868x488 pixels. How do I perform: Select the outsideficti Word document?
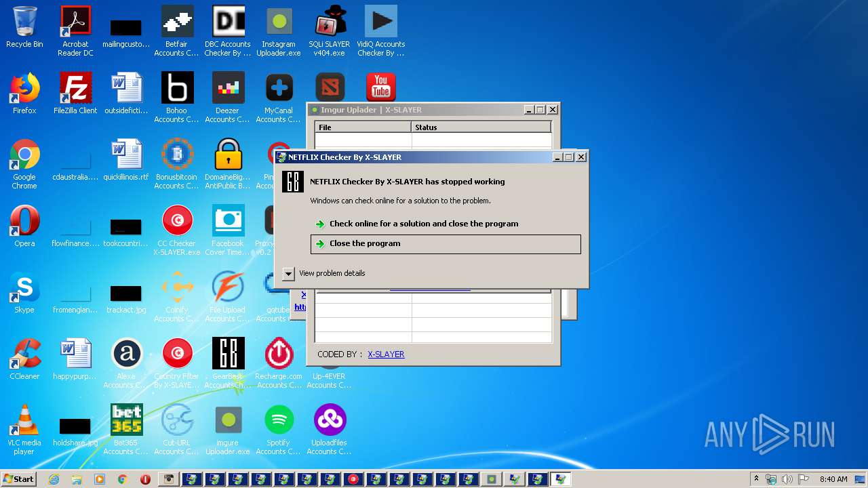coord(126,94)
